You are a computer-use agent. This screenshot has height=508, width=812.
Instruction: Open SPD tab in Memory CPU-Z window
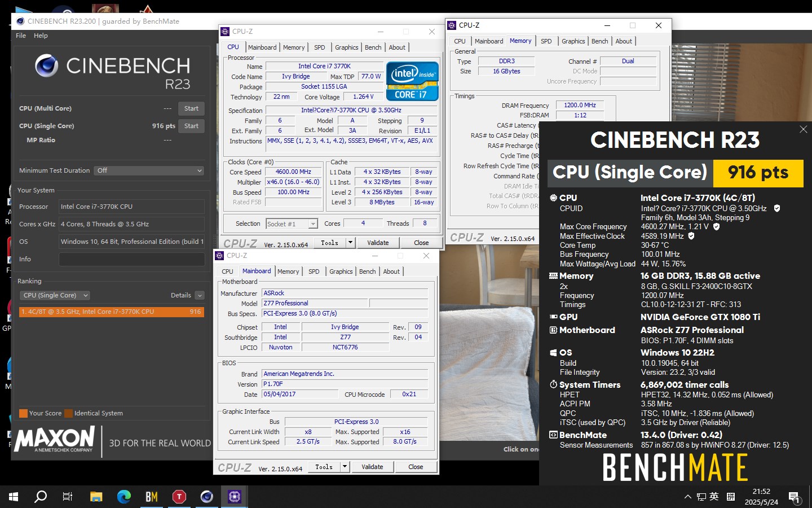tap(546, 41)
